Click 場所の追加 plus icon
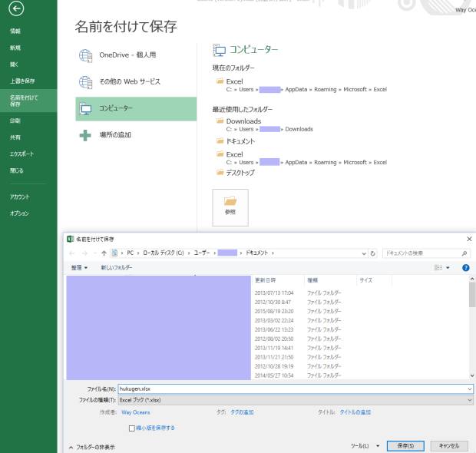476x453 pixels. coord(85,135)
